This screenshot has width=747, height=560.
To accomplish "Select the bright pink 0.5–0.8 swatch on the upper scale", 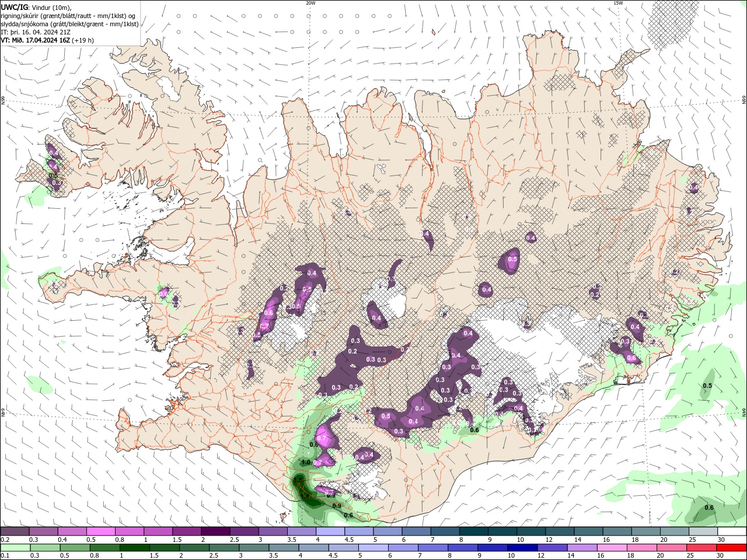I will 100,531.
